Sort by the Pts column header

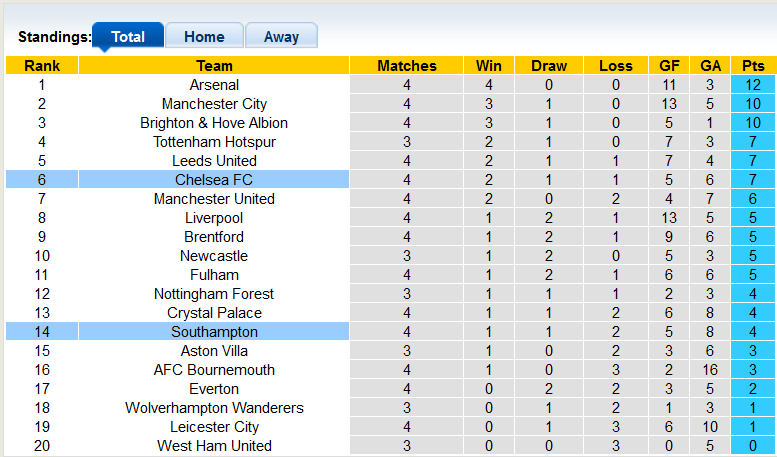tap(753, 66)
